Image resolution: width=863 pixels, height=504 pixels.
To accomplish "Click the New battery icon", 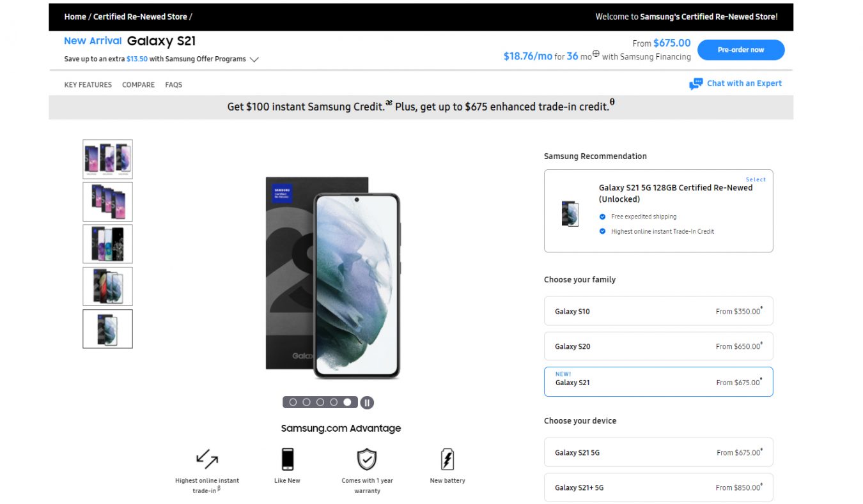I will [x=447, y=459].
